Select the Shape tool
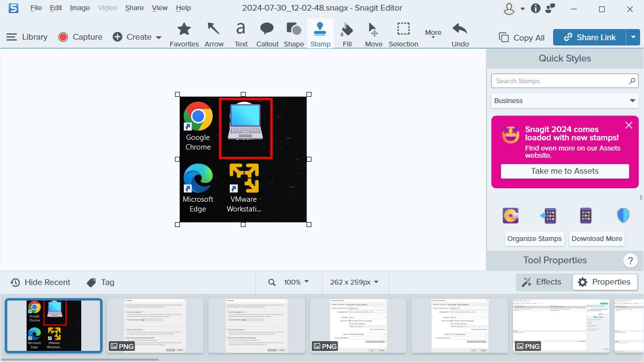This screenshot has width=644, height=362. click(x=293, y=34)
